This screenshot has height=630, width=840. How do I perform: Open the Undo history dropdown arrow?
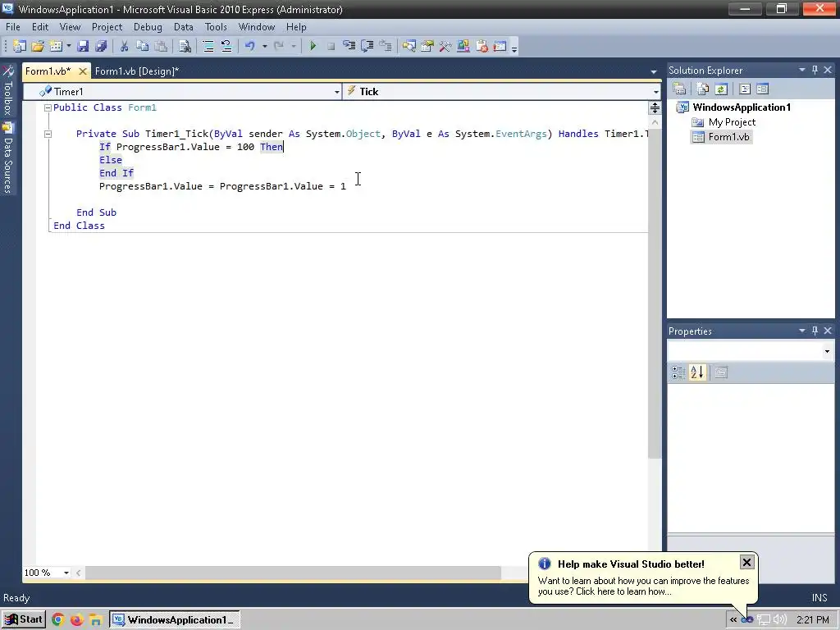click(x=265, y=47)
